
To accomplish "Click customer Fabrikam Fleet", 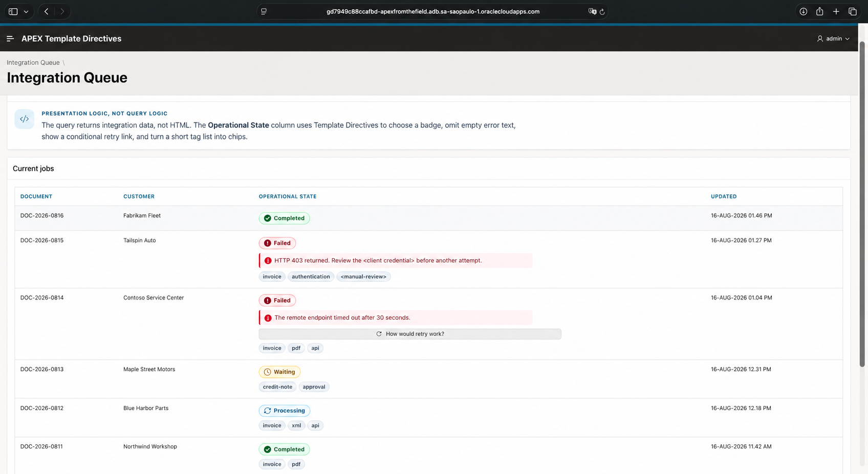I will tap(142, 216).
